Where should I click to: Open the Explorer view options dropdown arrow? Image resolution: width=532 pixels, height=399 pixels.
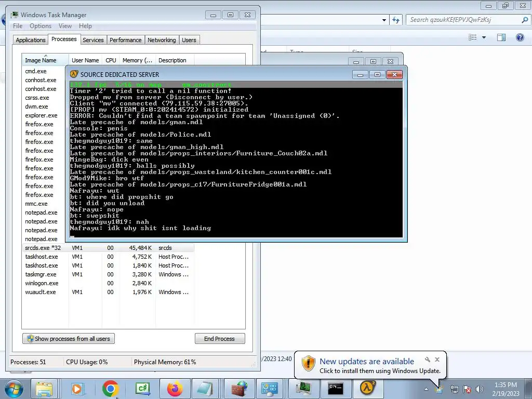[484, 37]
